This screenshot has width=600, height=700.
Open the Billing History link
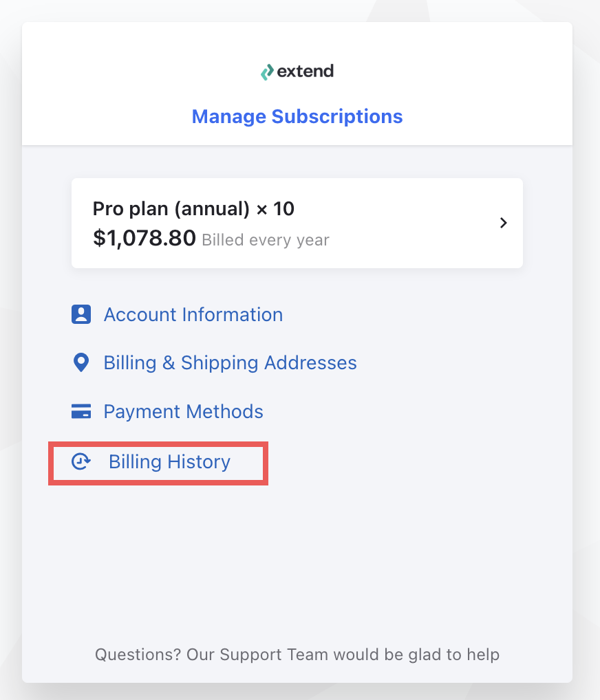point(169,461)
